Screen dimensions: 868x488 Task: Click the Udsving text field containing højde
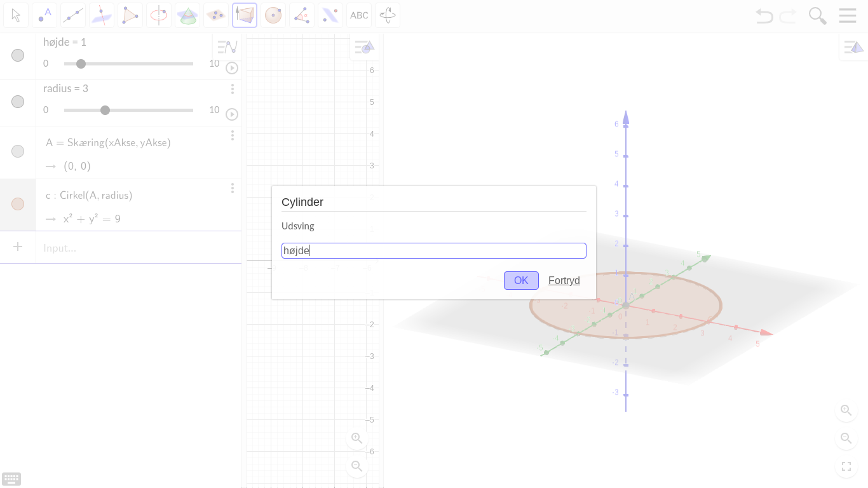(434, 250)
